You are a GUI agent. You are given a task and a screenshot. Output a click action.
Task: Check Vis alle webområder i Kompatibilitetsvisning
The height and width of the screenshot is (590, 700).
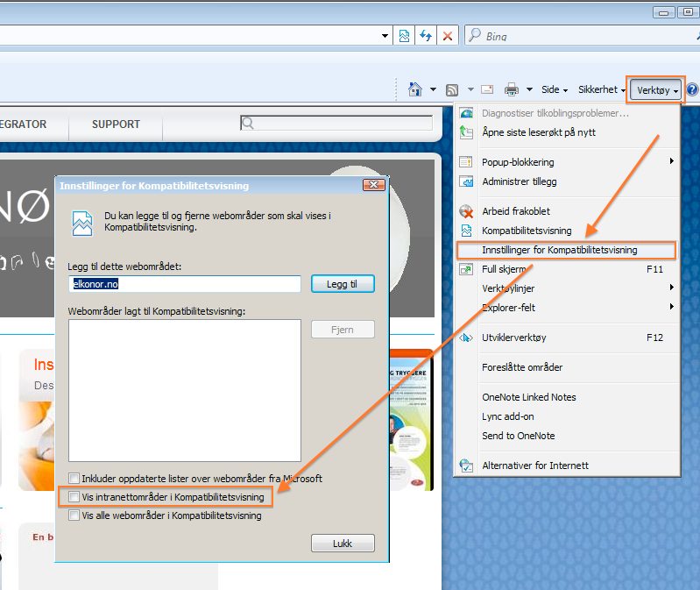click(74, 515)
